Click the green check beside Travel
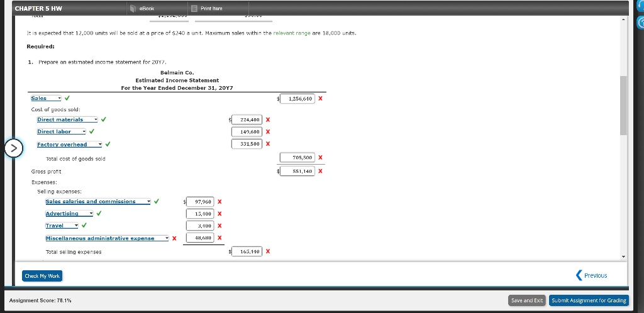 click(x=84, y=226)
